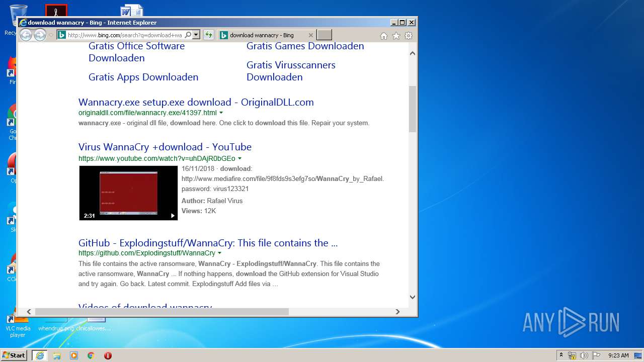The width and height of the screenshot is (644, 362).
Task: Click vertical scrollbar up arrow
Action: coord(413,53)
